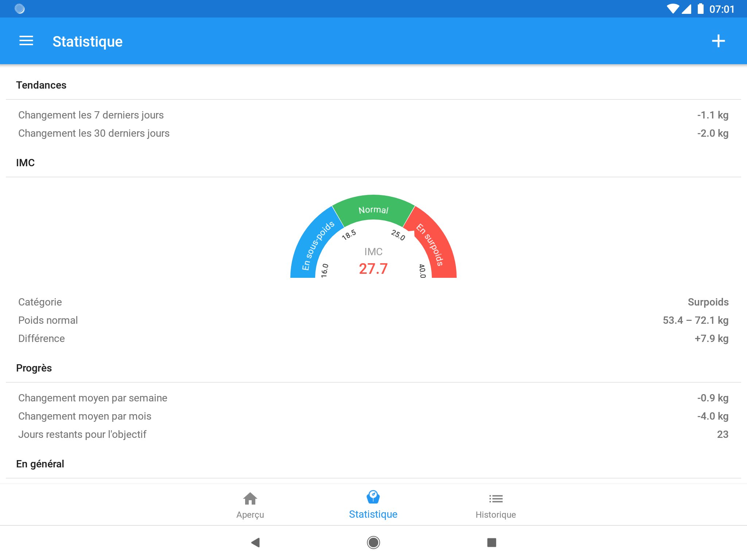This screenshot has height=560, width=747.
Task: Tap the Poids normal range row
Action: (x=373, y=320)
